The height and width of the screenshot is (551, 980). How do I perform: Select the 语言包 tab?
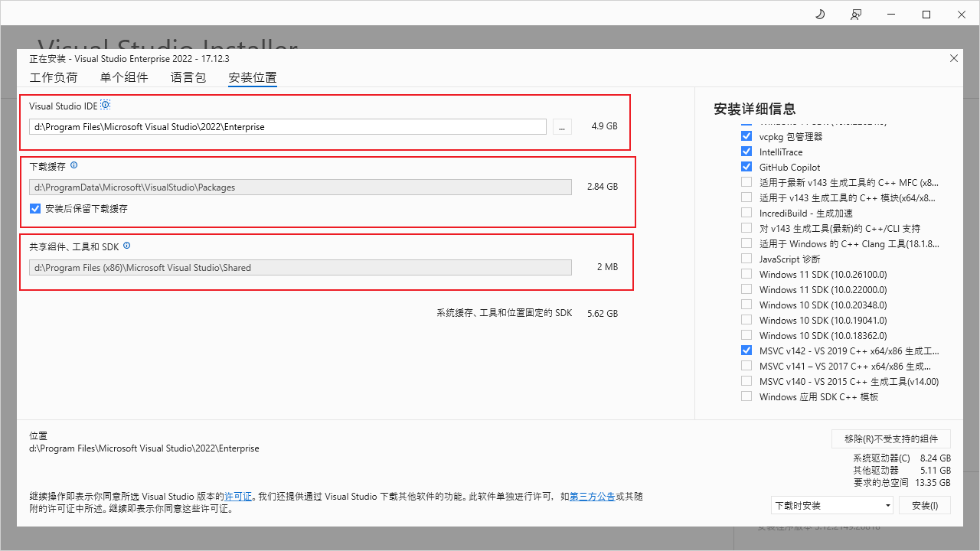click(188, 77)
